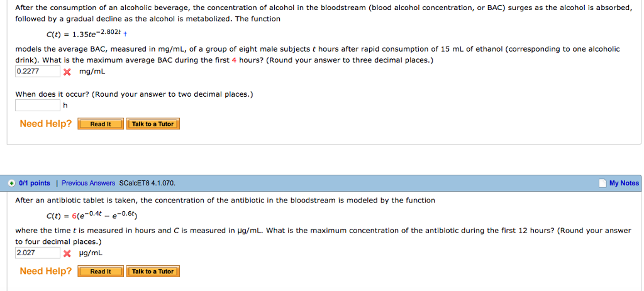Click the Need Help? label in the alcohol question

46,124
